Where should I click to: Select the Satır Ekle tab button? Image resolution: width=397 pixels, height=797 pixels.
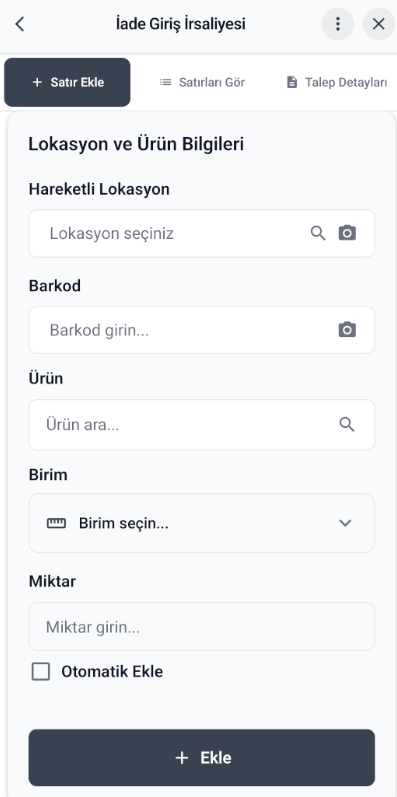tap(67, 82)
